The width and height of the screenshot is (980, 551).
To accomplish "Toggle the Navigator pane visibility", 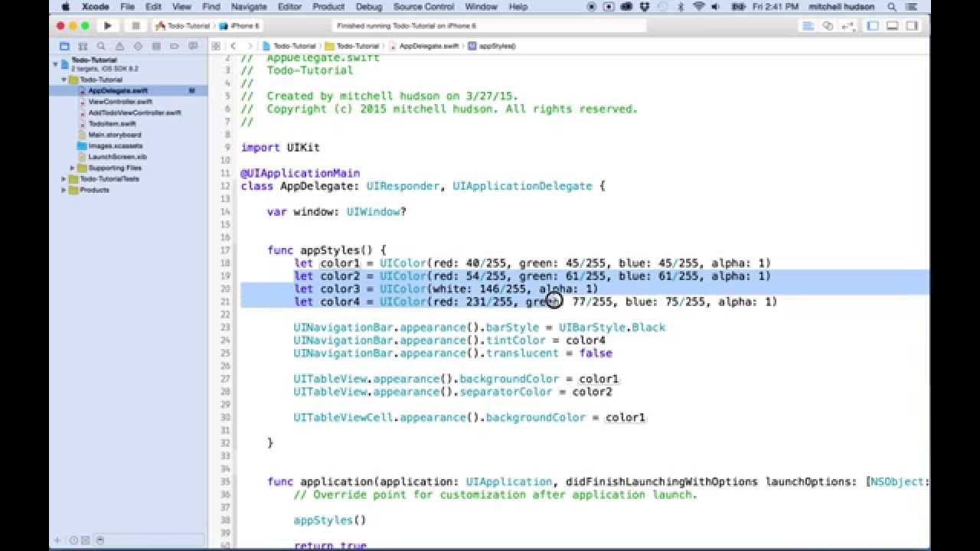I will coord(873,26).
